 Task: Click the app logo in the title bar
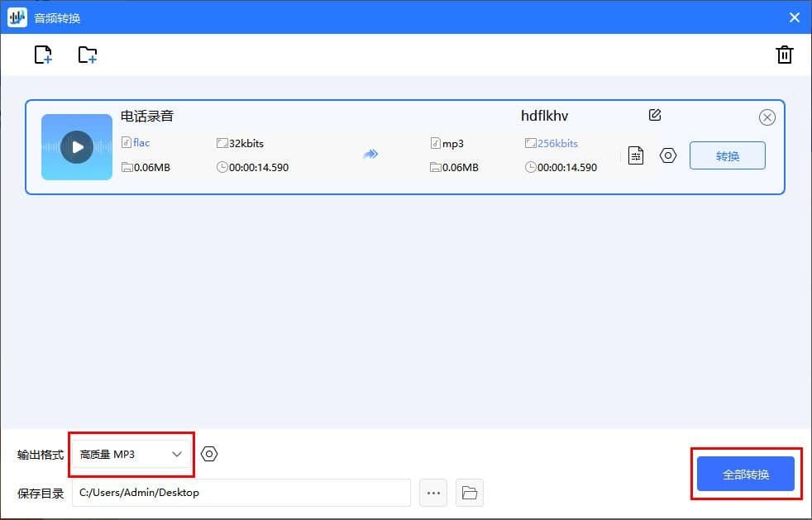[x=17, y=17]
